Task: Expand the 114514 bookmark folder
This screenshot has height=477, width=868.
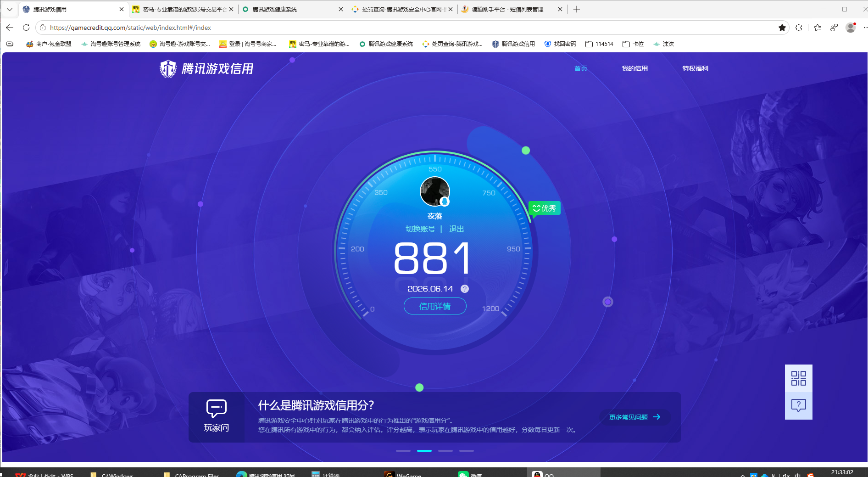Action: point(599,44)
